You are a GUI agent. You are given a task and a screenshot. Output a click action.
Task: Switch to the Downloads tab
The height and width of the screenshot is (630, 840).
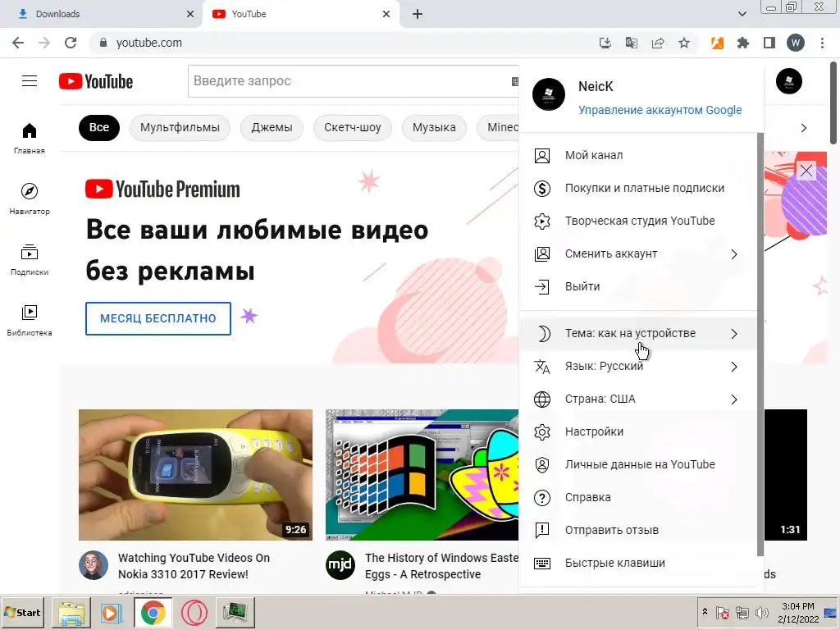point(100,14)
